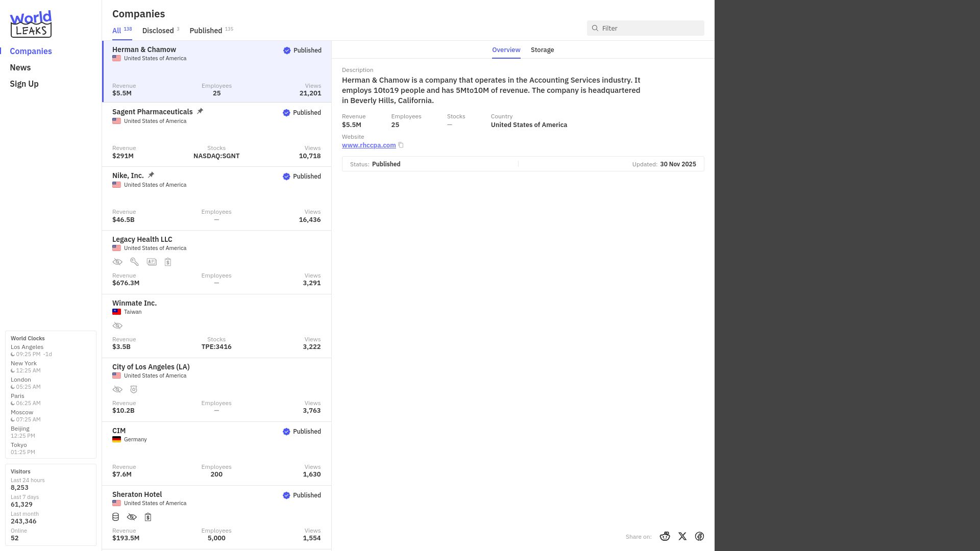Share on Reddit
The height and width of the screenshot is (551, 980).
(665, 536)
